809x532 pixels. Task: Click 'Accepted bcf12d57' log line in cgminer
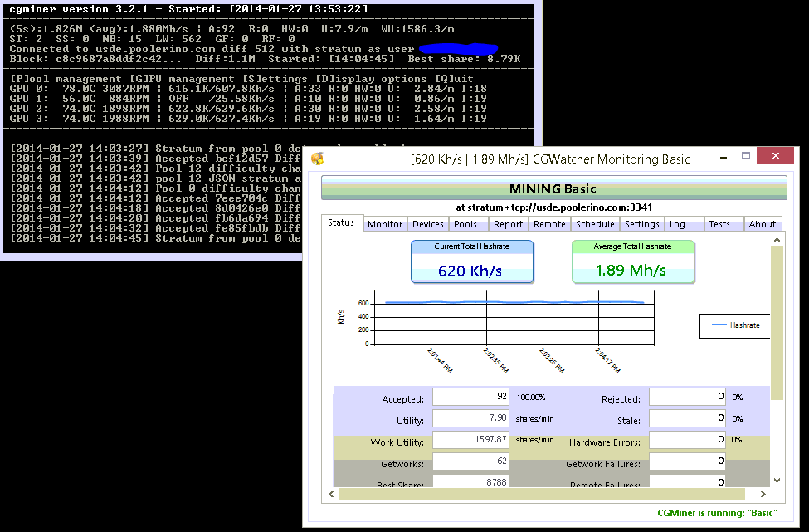click(155, 159)
